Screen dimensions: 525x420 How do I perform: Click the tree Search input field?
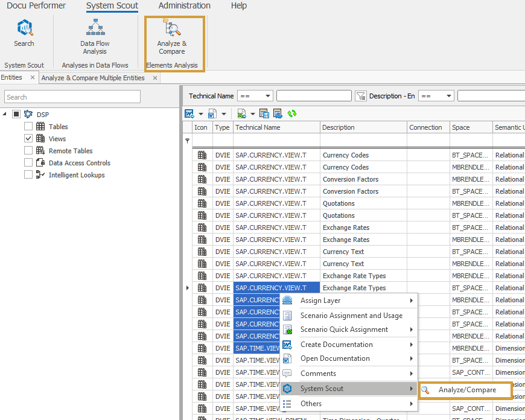(72, 97)
